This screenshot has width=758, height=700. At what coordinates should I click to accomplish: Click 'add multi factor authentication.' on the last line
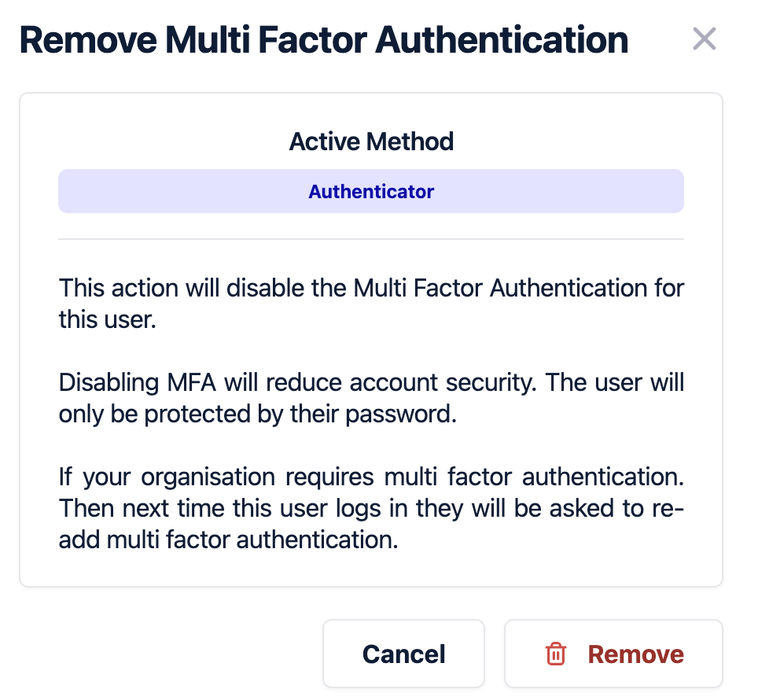click(x=228, y=540)
